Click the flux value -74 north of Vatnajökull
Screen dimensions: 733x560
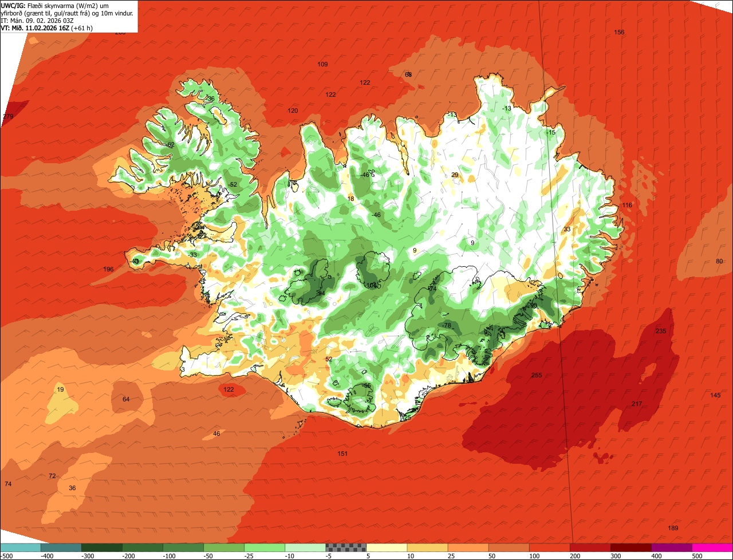point(431,289)
